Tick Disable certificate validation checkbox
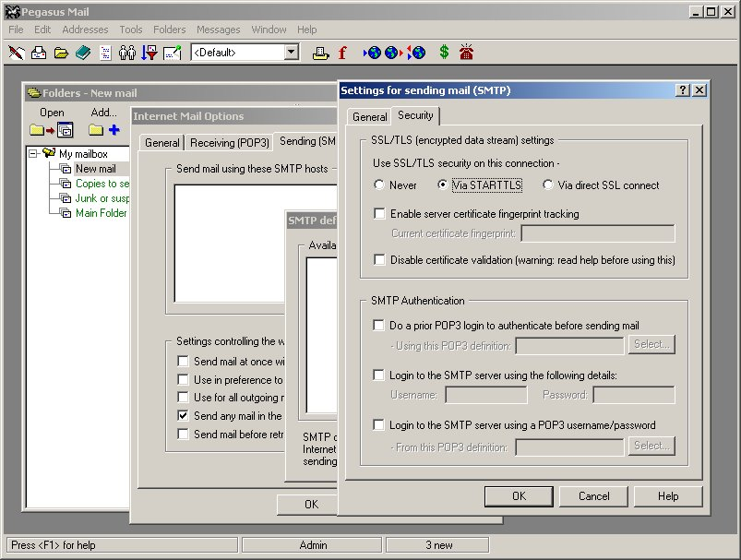The width and height of the screenshot is (741, 560). tap(379, 260)
